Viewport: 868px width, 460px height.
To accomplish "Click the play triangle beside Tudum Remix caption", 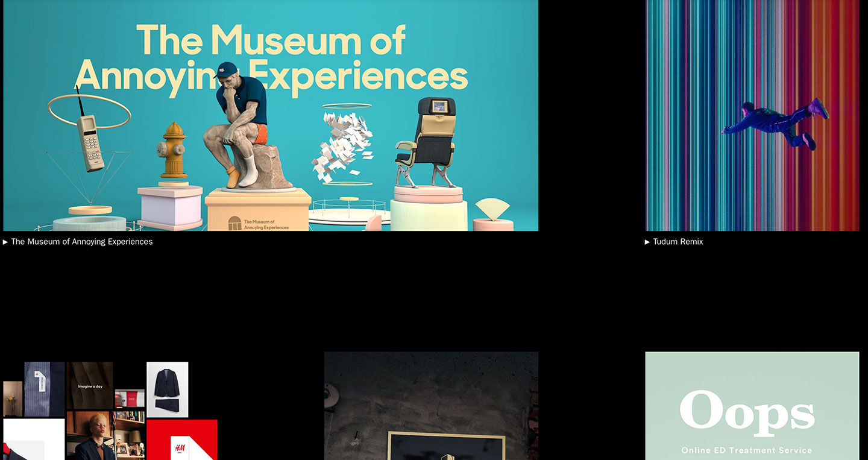I will click(x=647, y=242).
